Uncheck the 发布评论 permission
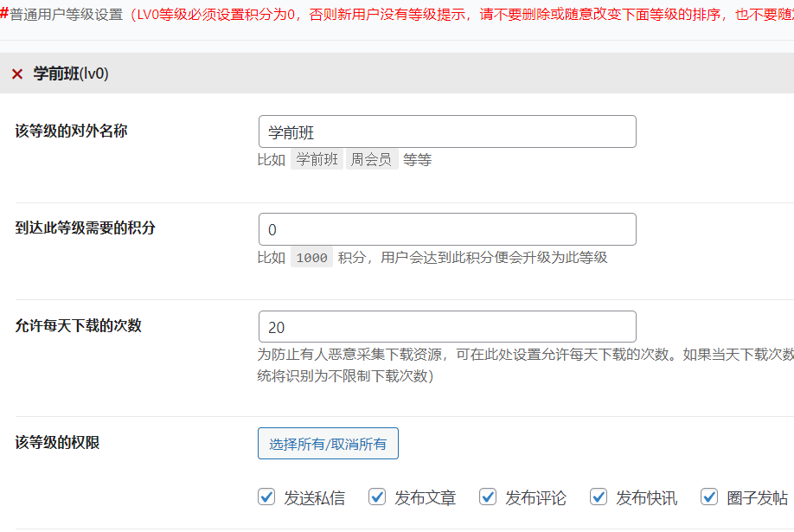Viewport: 794px width, 532px height. tap(488, 497)
